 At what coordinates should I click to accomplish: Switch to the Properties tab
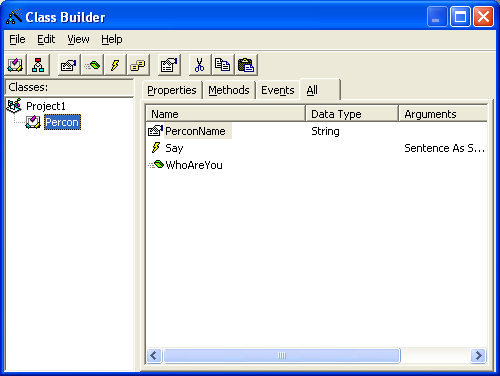[x=172, y=90]
